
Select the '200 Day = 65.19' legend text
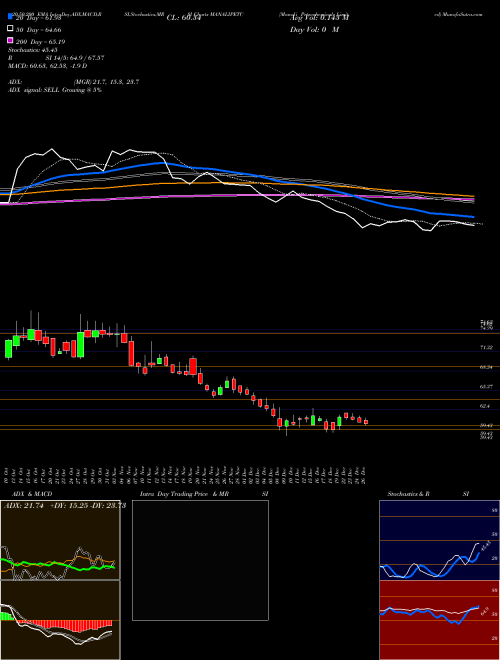coord(40,42)
